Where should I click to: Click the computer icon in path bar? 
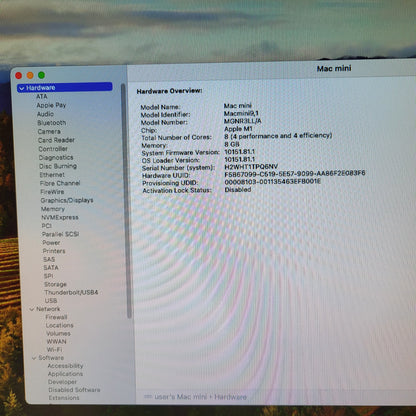click(148, 397)
